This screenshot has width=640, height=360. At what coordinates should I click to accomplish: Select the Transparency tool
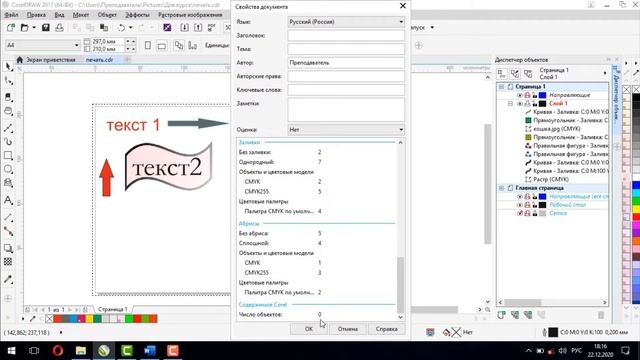[x=8, y=262]
